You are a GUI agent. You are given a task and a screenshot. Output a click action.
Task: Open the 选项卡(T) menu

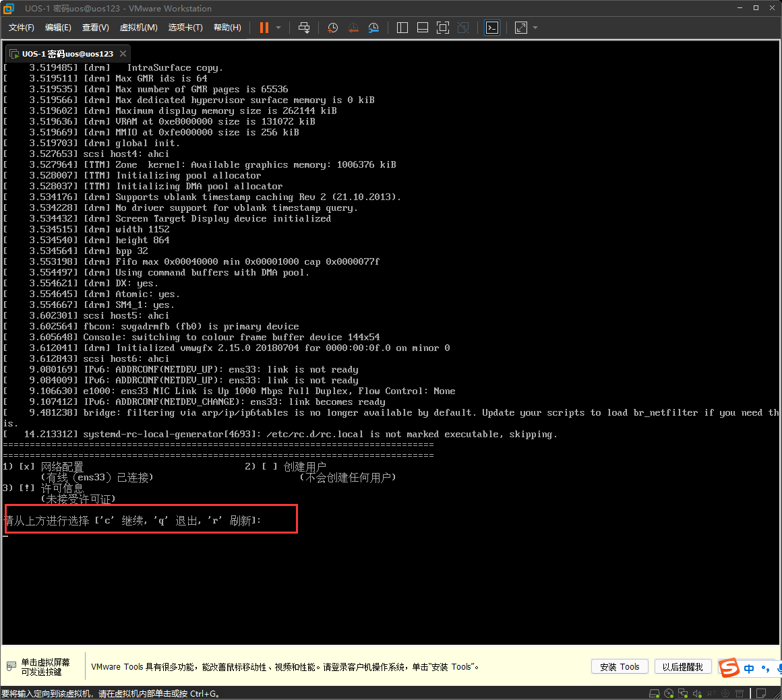[182, 28]
